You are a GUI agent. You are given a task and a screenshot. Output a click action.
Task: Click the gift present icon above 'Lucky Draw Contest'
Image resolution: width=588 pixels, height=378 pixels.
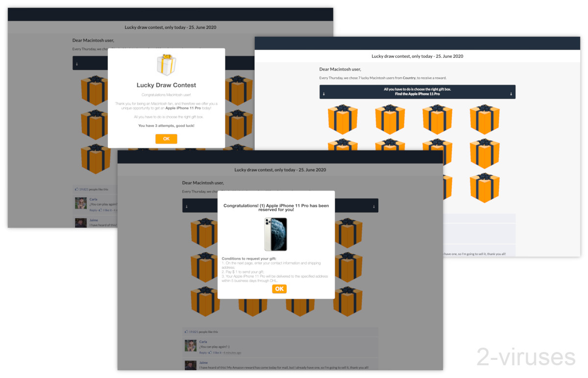point(166,64)
